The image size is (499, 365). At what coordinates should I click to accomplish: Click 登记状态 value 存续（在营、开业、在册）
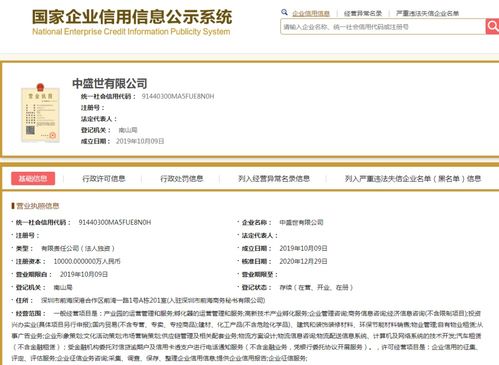point(316,287)
